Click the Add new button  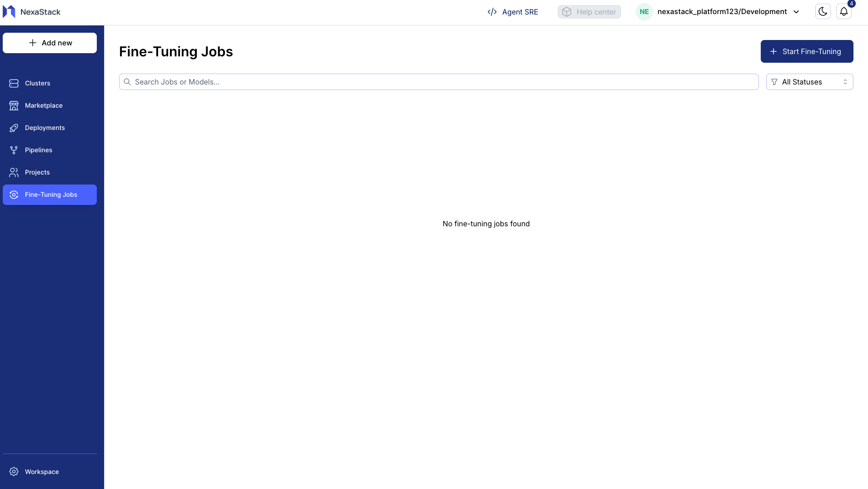pos(50,43)
